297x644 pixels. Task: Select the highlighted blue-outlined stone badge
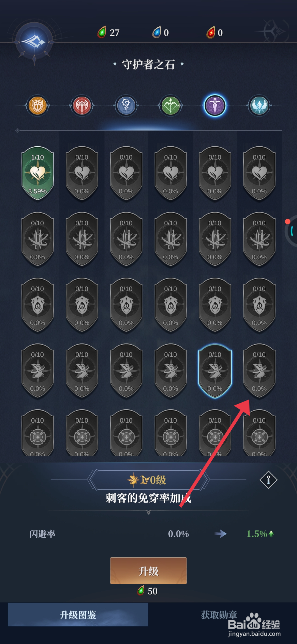point(215,371)
